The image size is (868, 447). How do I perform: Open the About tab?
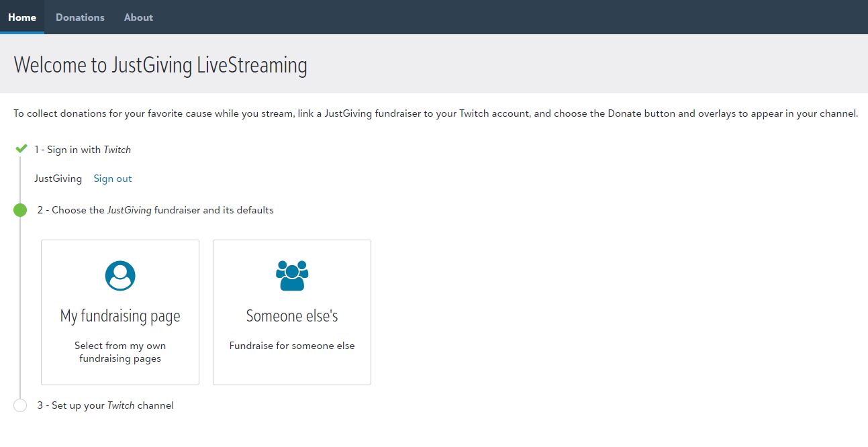(138, 17)
